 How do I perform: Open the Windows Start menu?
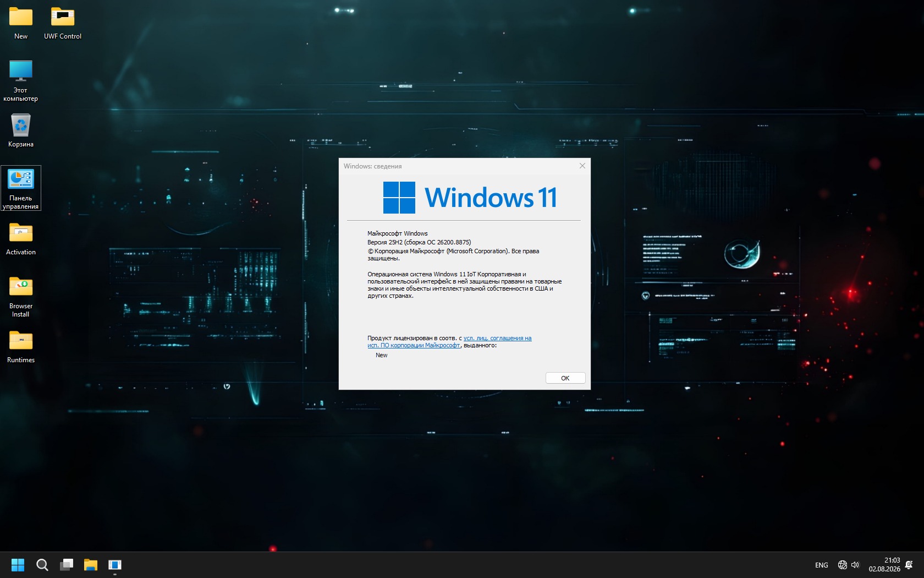point(18,565)
